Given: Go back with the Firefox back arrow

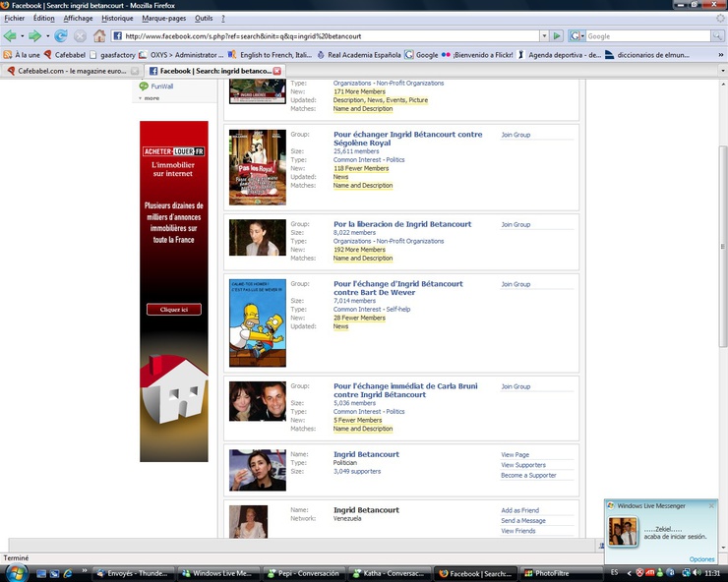Looking at the screenshot, I should (10, 35).
